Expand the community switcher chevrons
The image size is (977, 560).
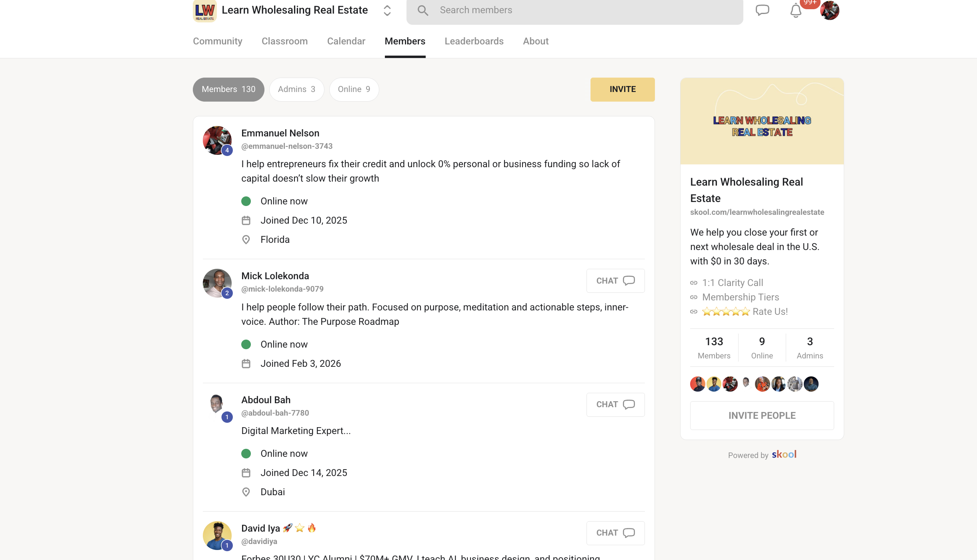pos(387,10)
